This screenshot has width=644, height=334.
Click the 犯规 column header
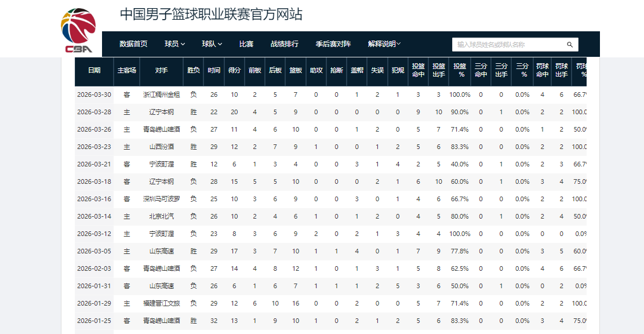[x=398, y=70]
